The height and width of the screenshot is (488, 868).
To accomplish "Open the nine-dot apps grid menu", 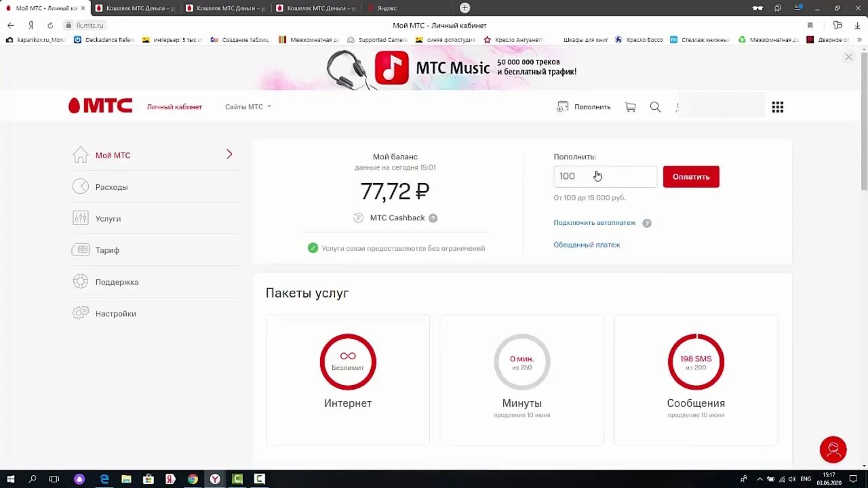I will 778,107.
